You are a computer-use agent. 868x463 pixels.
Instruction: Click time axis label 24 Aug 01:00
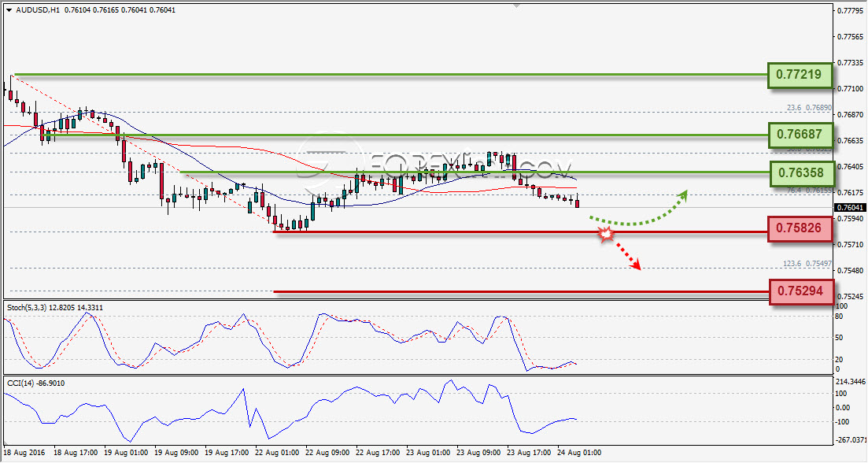pos(579,453)
